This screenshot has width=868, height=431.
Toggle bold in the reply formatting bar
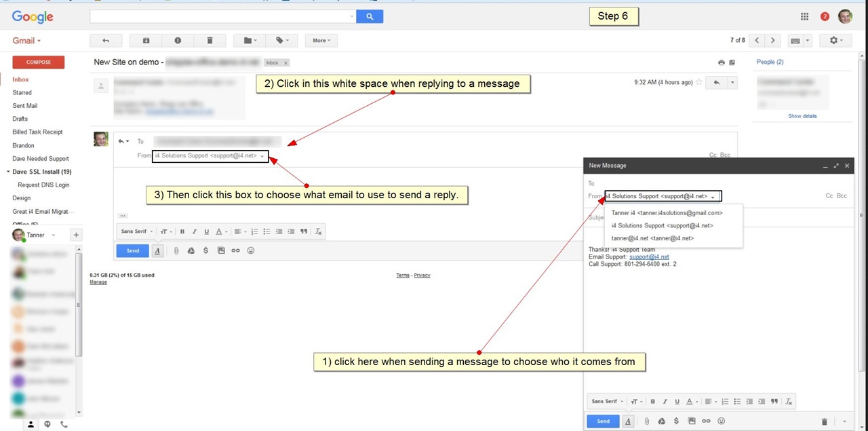[182, 231]
